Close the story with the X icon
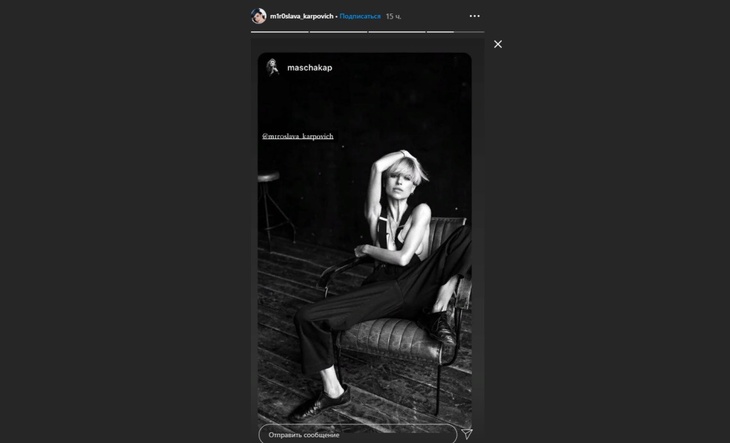The height and width of the screenshot is (443, 730). (x=497, y=44)
